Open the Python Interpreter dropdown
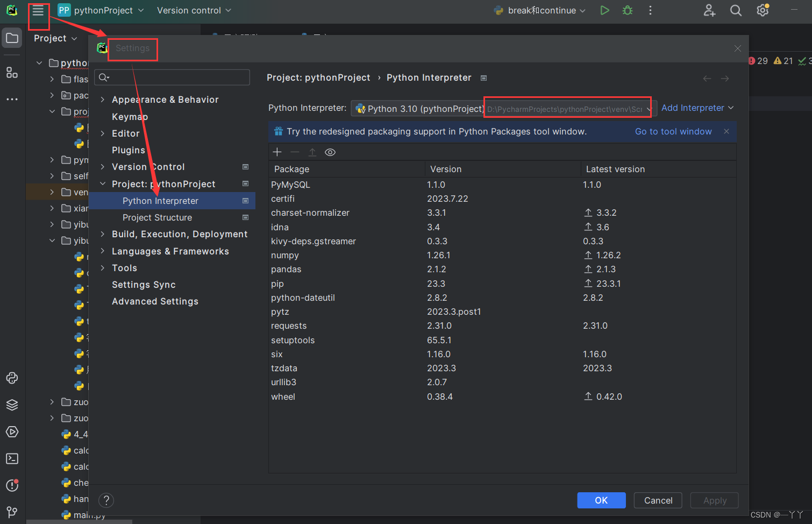This screenshot has width=812, height=524. click(x=503, y=109)
